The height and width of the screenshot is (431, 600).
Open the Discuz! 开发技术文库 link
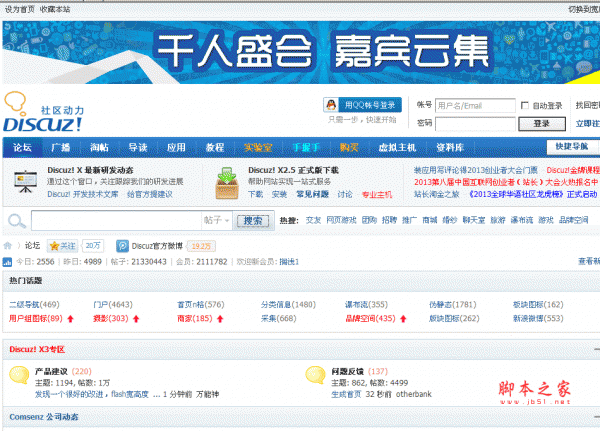click(x=83, y=194)
